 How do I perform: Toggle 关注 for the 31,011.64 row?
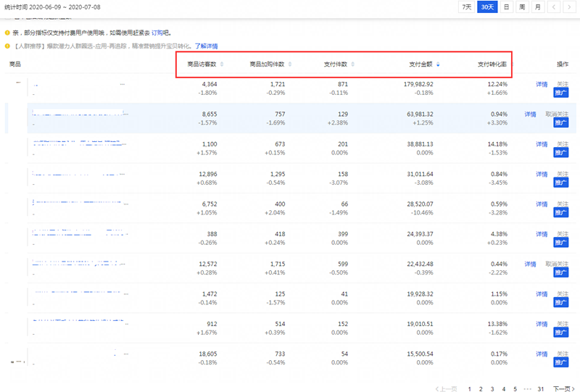click(x=563, y=174)
